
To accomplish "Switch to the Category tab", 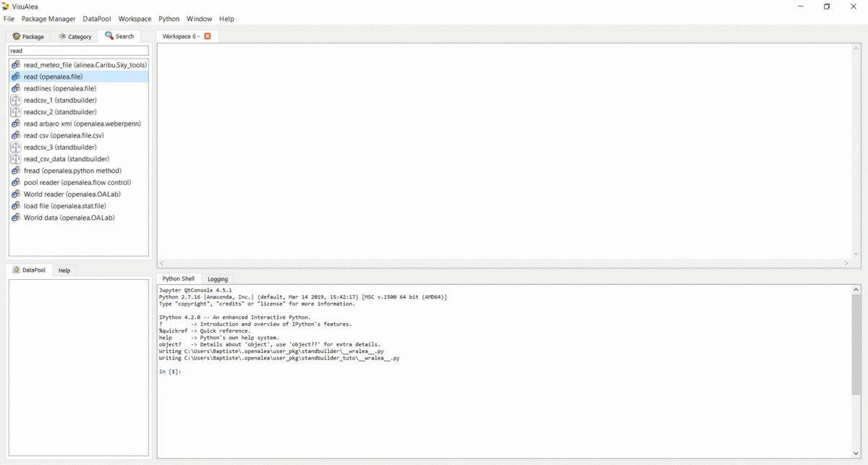I will [x=75, y=36].
